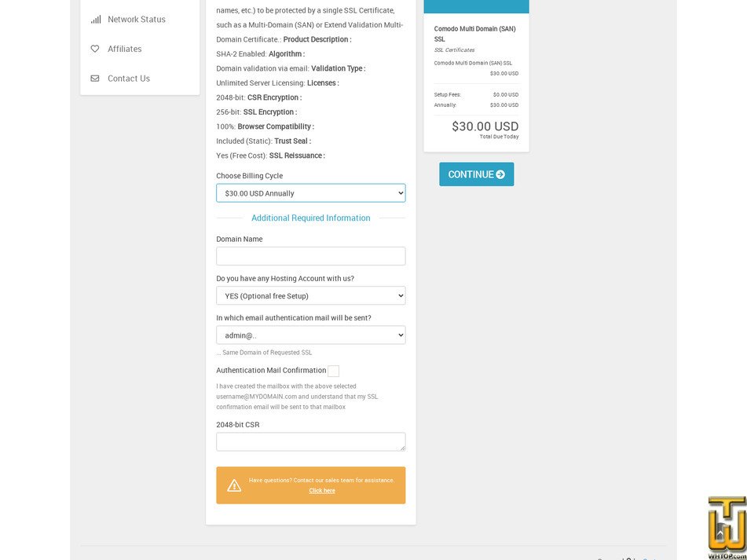Click inside the Domain Name input field
747x560 pixels.
[310, 255]
